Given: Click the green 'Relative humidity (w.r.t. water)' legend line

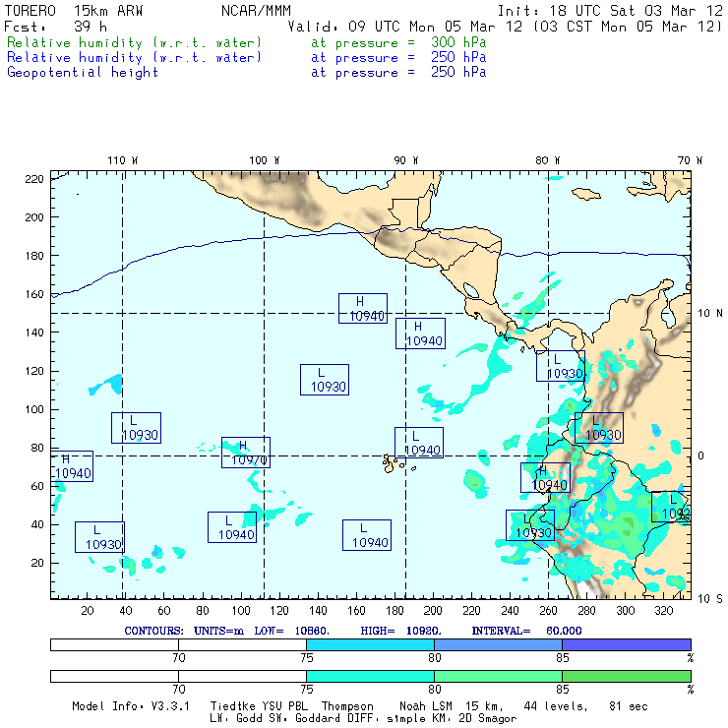Looking at the screenshot, I should pos(134,42).
